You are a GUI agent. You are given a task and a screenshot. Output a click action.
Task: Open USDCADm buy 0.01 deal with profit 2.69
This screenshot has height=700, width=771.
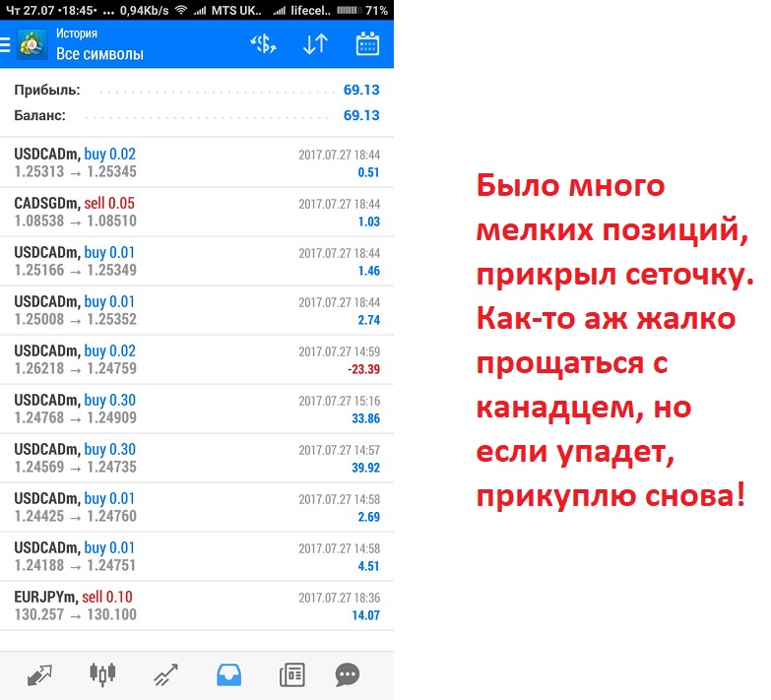click(197, 507)
